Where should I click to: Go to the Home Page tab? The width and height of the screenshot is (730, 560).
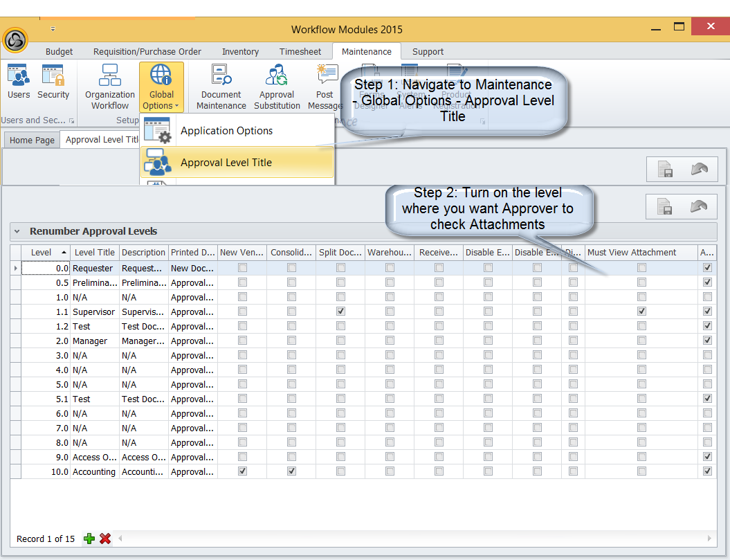coord(32,140)
